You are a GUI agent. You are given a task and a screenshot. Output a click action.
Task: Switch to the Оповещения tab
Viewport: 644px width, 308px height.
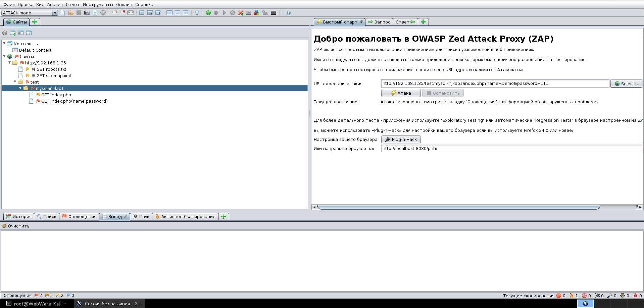(79, 216)
